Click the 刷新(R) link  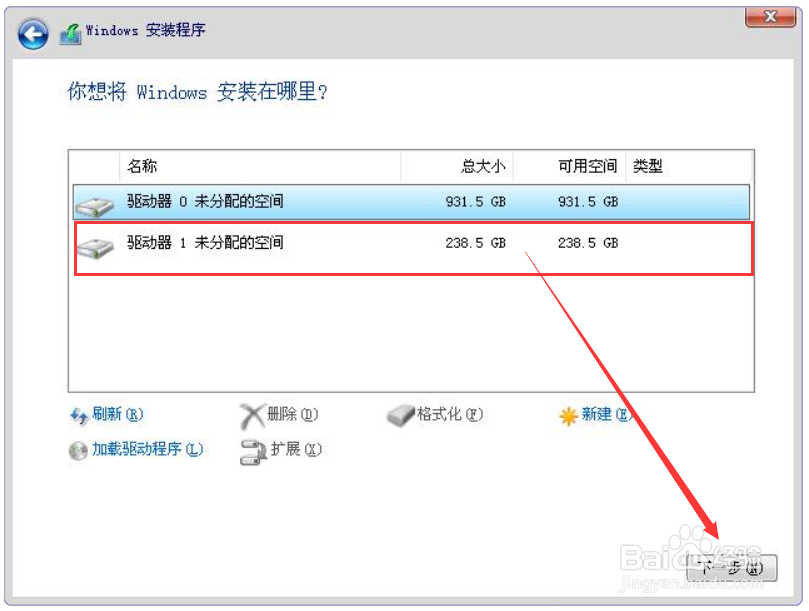tap(118, 414)
